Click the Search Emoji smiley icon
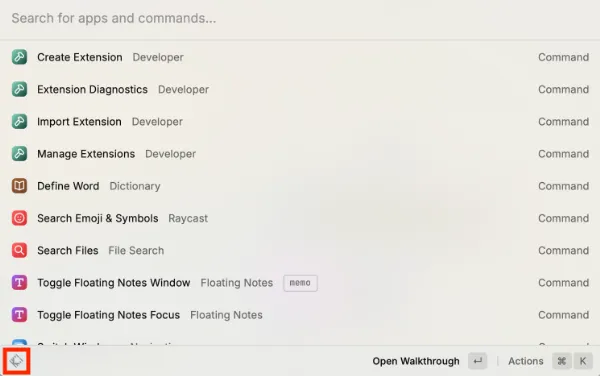Screen dimensions: 600x376 19,218
